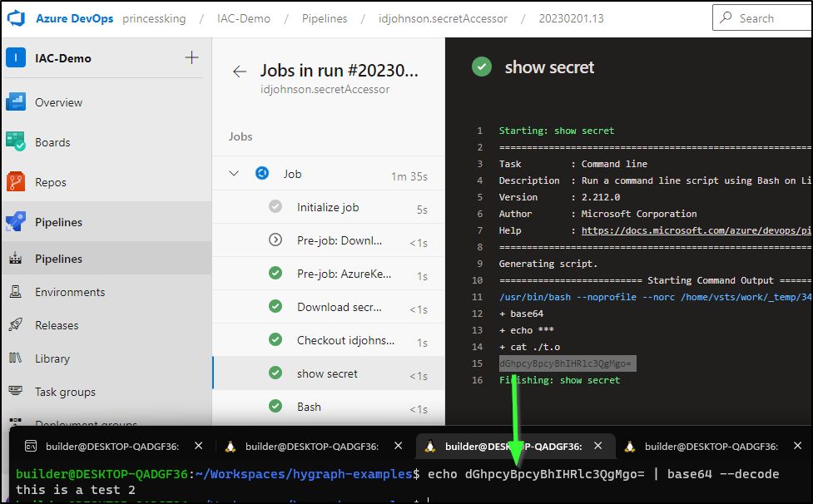
Task: Open the princessking organization breadcrumb
Action: (154, 18)
